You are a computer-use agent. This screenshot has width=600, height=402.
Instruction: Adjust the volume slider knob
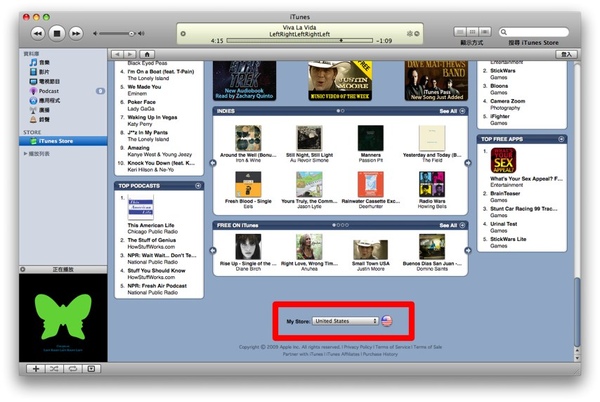(x=131, y=34)
